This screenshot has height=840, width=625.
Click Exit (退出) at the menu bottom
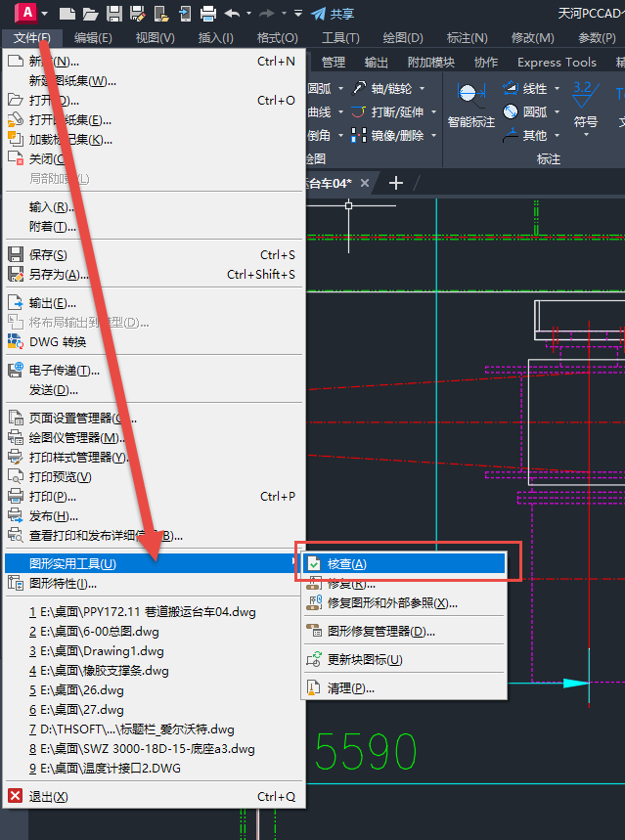pyautogui.click(x=48, y=796)
